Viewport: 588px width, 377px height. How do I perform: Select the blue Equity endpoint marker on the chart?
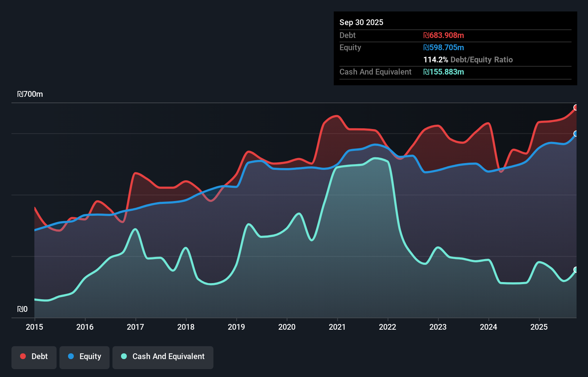576,134
